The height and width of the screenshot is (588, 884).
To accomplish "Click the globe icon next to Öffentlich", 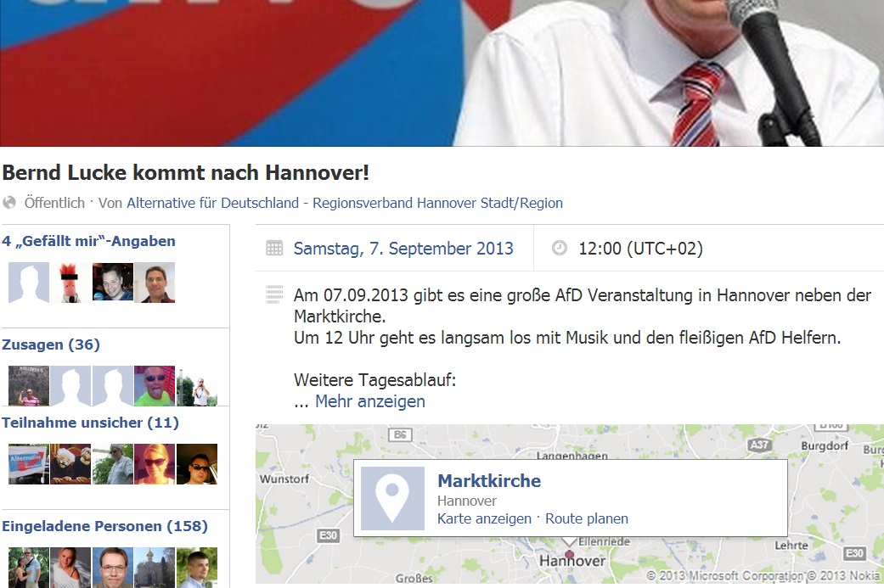I will [9, 203].
